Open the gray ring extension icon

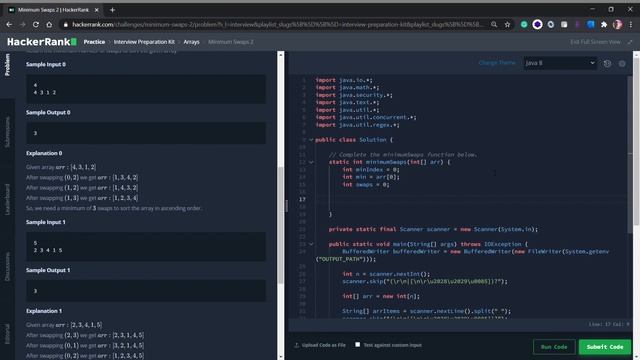(x=551, y=24)
